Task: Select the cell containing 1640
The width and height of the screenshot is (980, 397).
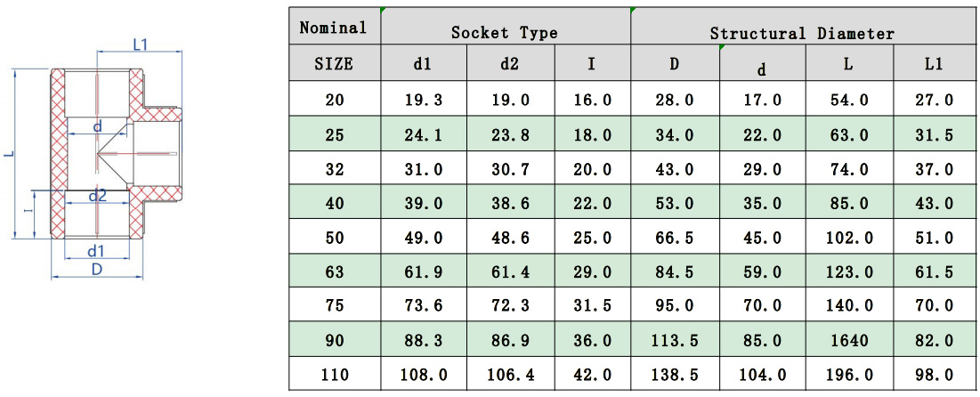Action: click(x=849, y=341)
